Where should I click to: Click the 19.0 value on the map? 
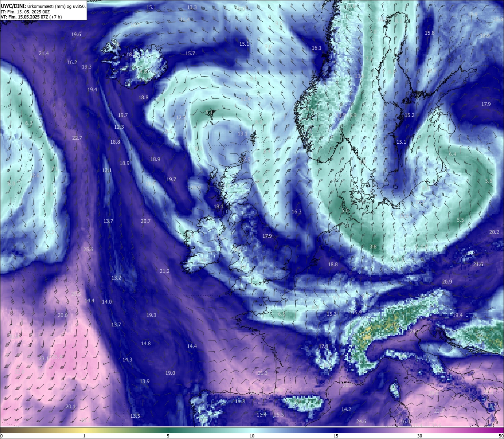(x=170, y=373)
